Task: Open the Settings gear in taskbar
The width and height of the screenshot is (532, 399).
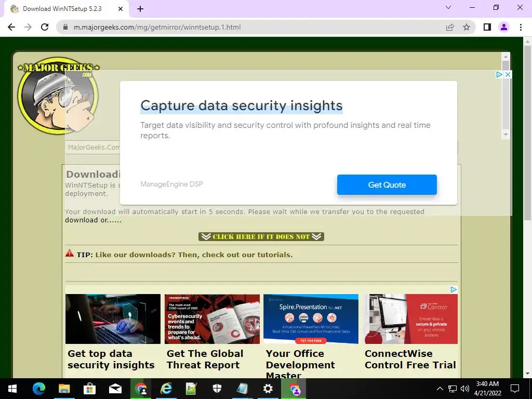Action: (268, 389)
